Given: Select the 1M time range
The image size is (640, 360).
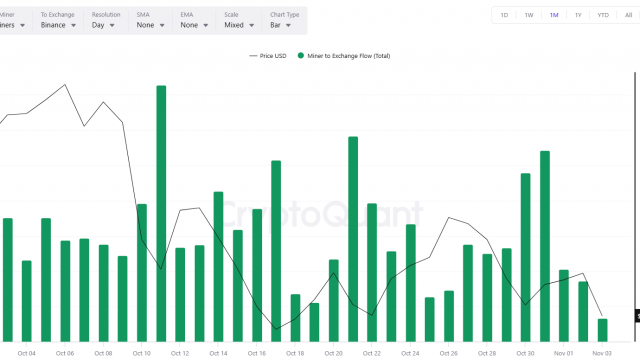Looking at the screenshot, I should [x=554, y=15].
